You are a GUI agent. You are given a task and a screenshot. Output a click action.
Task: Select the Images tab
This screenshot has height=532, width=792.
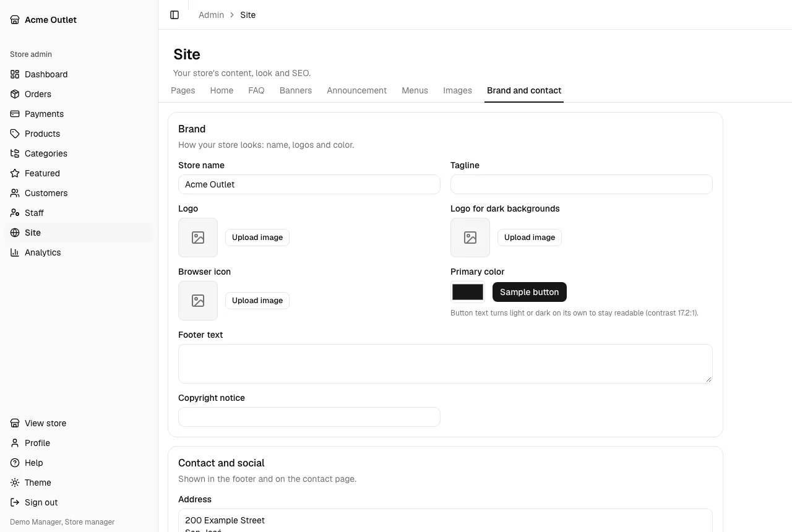tap(458, 90)
